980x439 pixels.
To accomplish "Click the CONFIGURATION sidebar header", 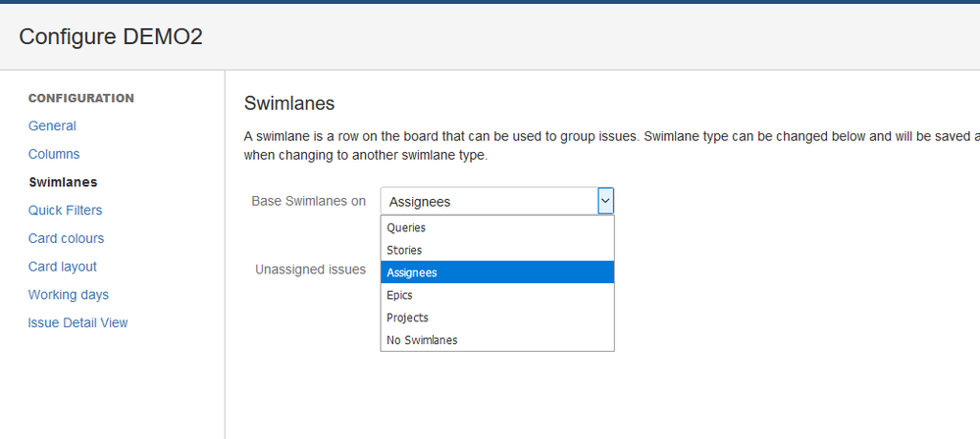I will tap(81, 98).
